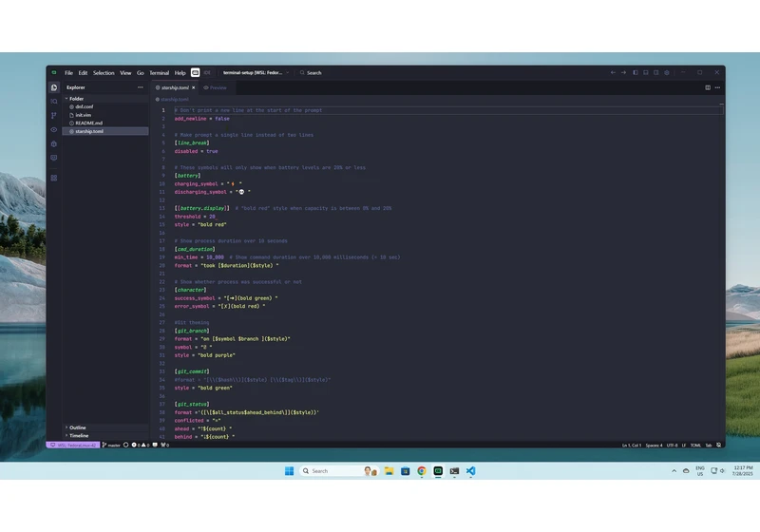Screen dimensions: 760x532
Task: Open editor More Actions ellipsis
Action: (718, 87)
